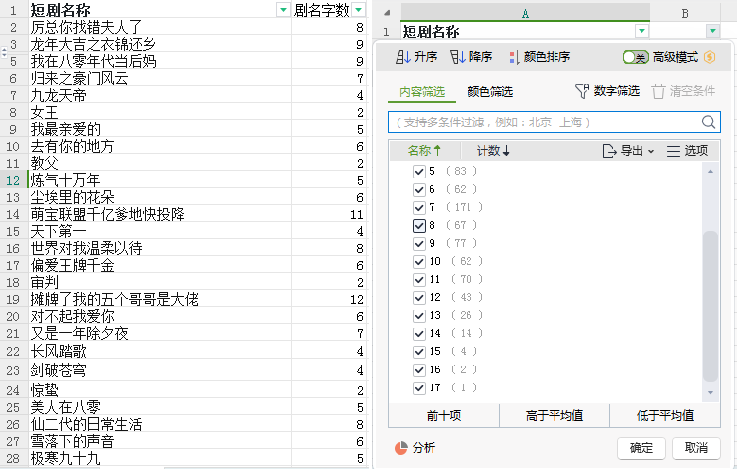
Task: Uncheck the value 9 checkbox
Action: click(419, 243)
